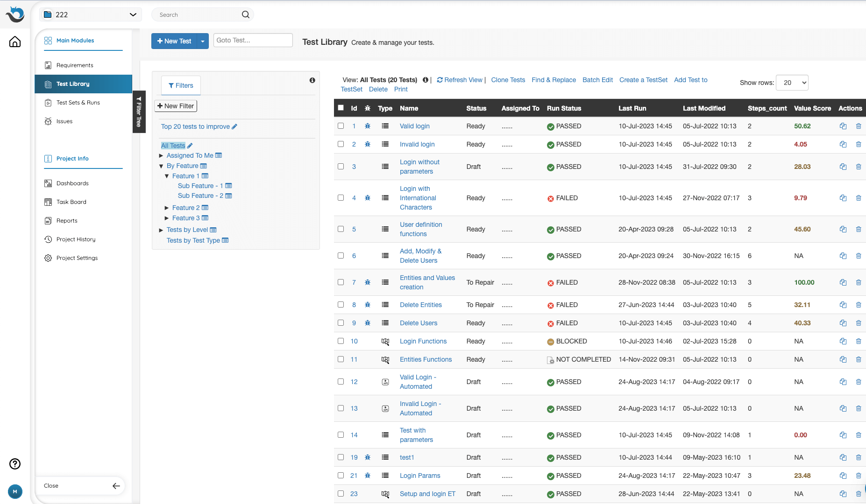Image resolution: width=866 pixels, height=504 pixels.
Task: Click trash icon for Valid login row
Action: click(859, 126)
